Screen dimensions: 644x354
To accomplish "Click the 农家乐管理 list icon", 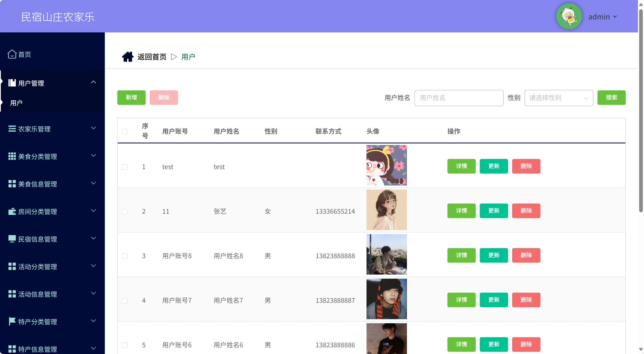I will 12,128.
